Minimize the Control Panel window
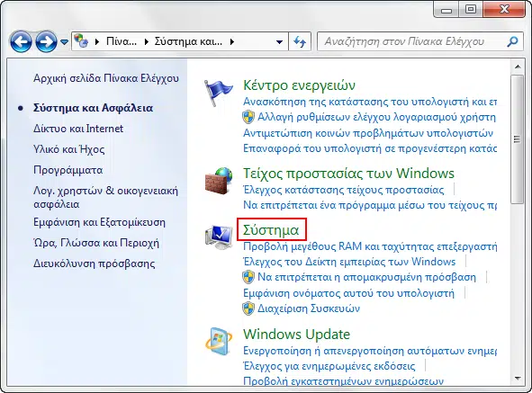Viewport: 532px width, 393px height. [x=446, y=10]
